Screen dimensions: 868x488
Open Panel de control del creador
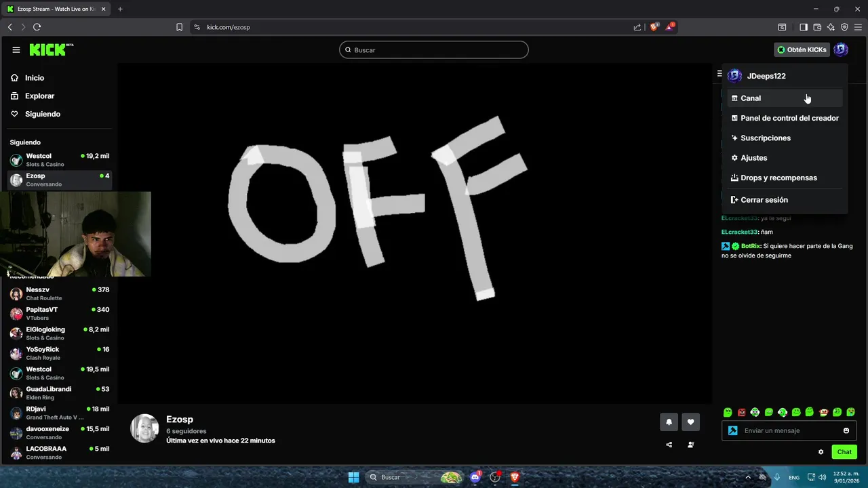785,118
